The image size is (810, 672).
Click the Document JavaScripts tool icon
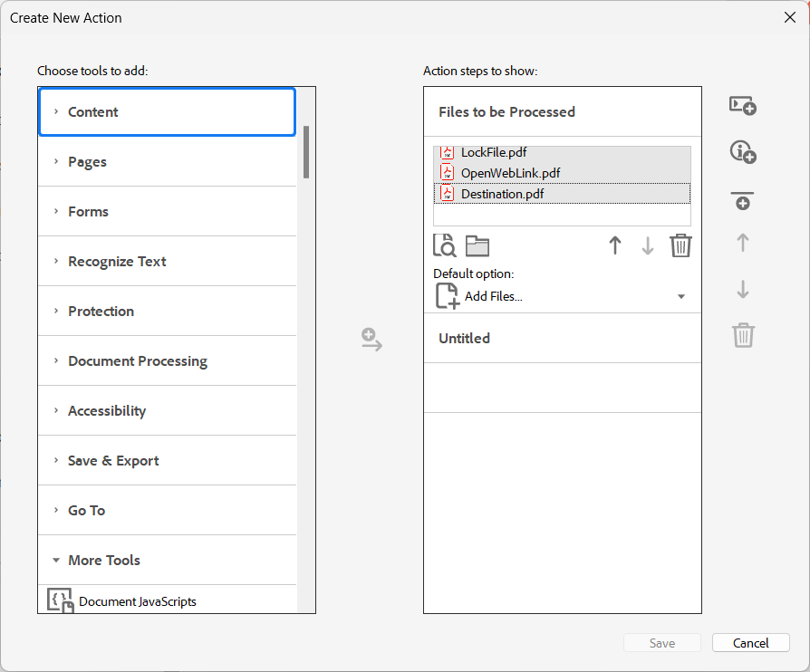[x=60, y=601]
